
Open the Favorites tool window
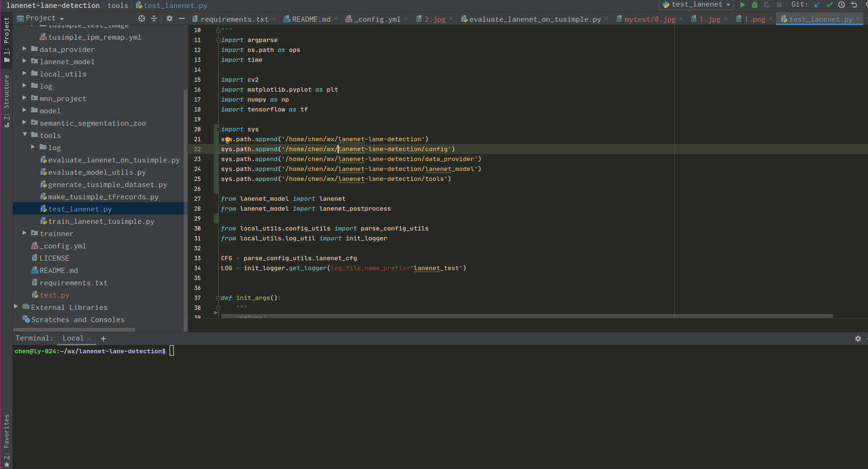pos(6,441)
